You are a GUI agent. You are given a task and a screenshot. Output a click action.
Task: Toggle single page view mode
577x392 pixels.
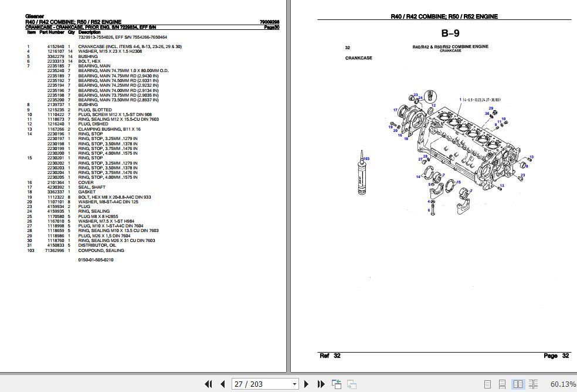pos(488,384)
